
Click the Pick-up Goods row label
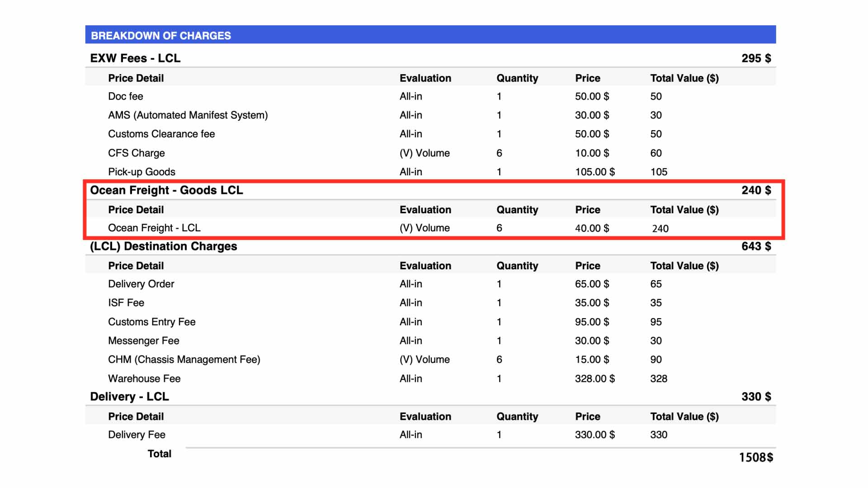tap(142, 172)
